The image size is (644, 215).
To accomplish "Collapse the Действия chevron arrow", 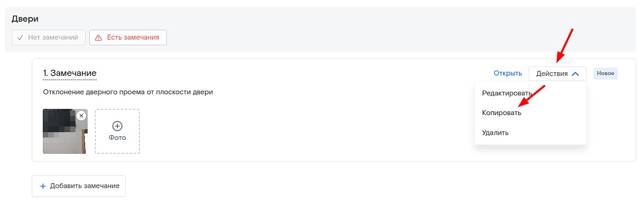I will 575,74.
